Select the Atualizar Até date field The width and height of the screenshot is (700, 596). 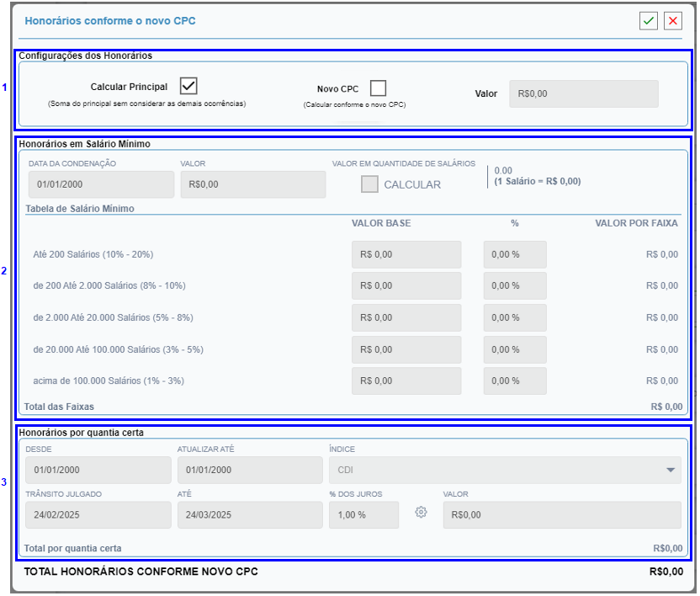[x=250, y=470]
